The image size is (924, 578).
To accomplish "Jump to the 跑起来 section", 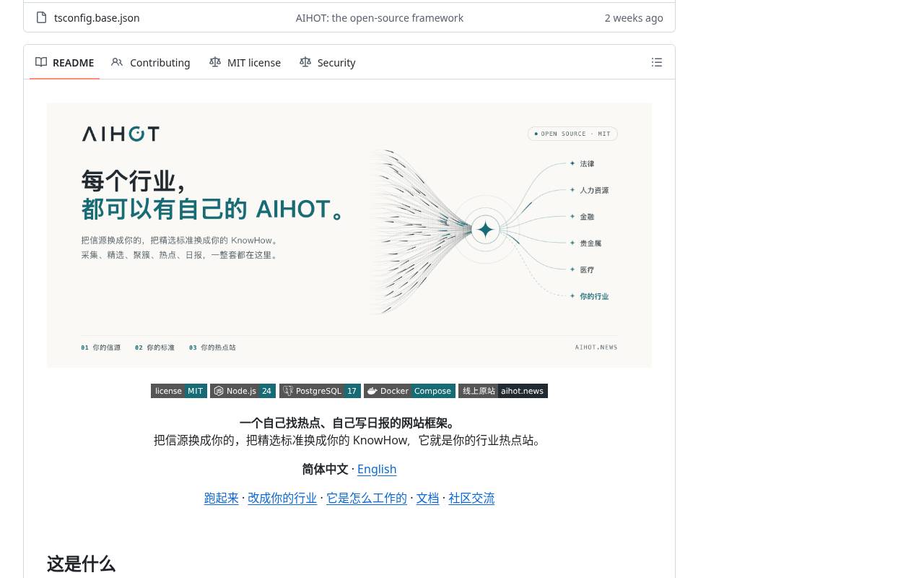I will tap(221, 498).
